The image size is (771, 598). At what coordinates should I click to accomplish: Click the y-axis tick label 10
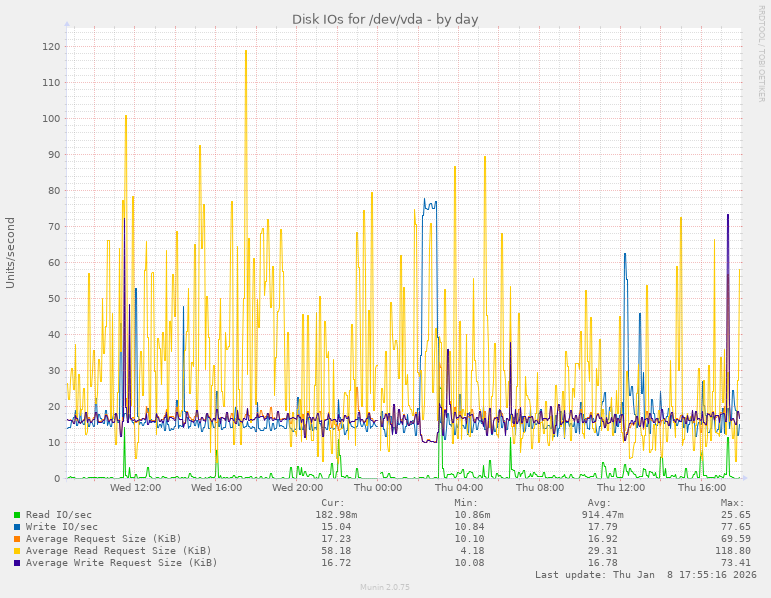pyautogui.click(x=54, y=443)
